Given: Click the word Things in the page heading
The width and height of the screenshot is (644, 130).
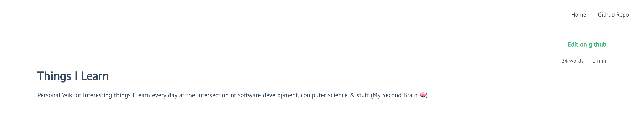Looking at the screenshot, I should click(x=54, y=76).
